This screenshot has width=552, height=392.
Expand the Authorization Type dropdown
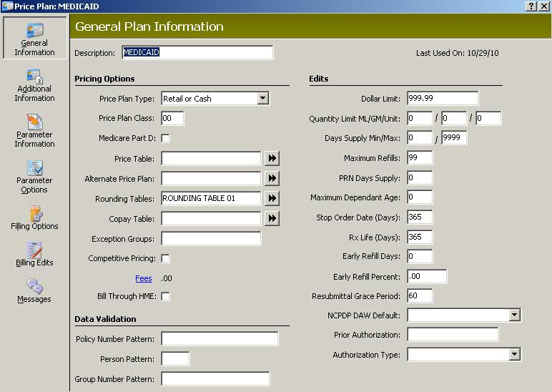(515, 354)
